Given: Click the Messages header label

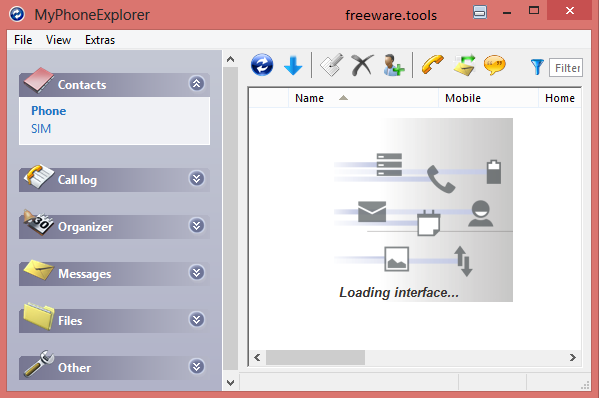Looking at the screenshot, I should pos(84,274).
